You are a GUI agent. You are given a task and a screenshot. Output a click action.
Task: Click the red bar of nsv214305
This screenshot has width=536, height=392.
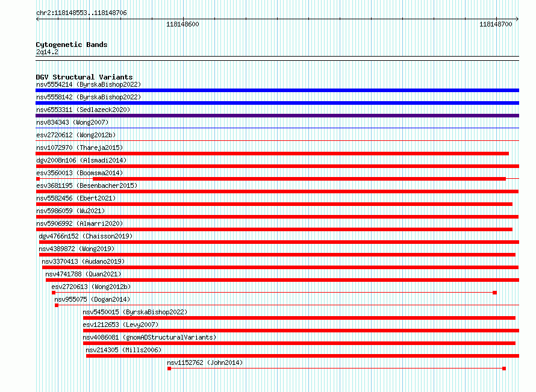tap(302, 356)
